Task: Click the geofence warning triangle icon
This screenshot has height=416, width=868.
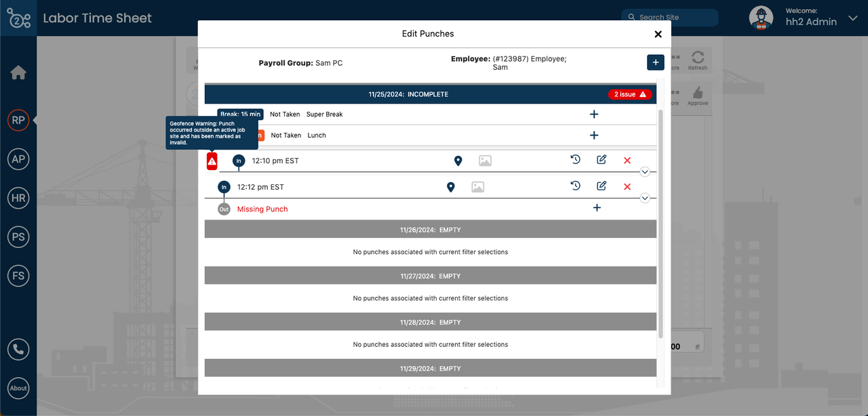Action: click(212, 161)
